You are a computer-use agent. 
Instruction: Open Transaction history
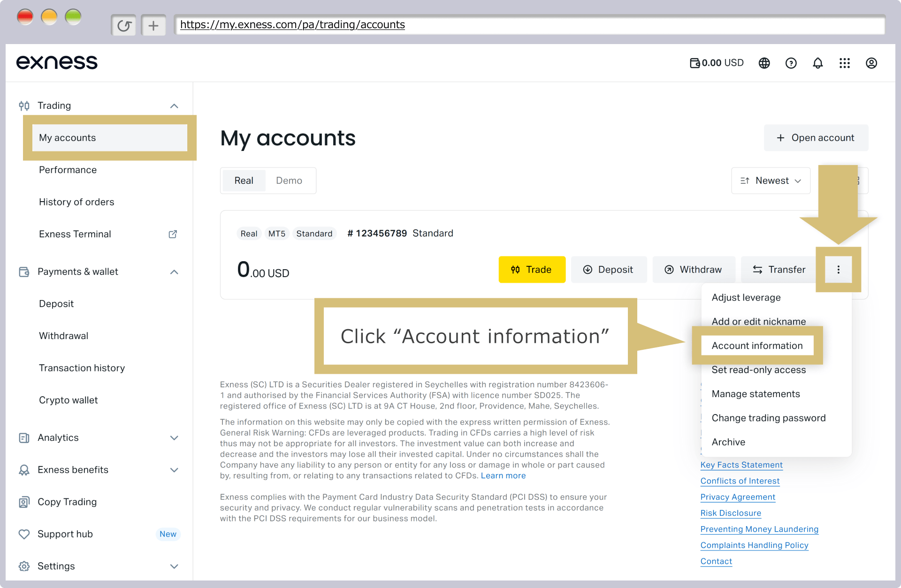pos(82,368)
